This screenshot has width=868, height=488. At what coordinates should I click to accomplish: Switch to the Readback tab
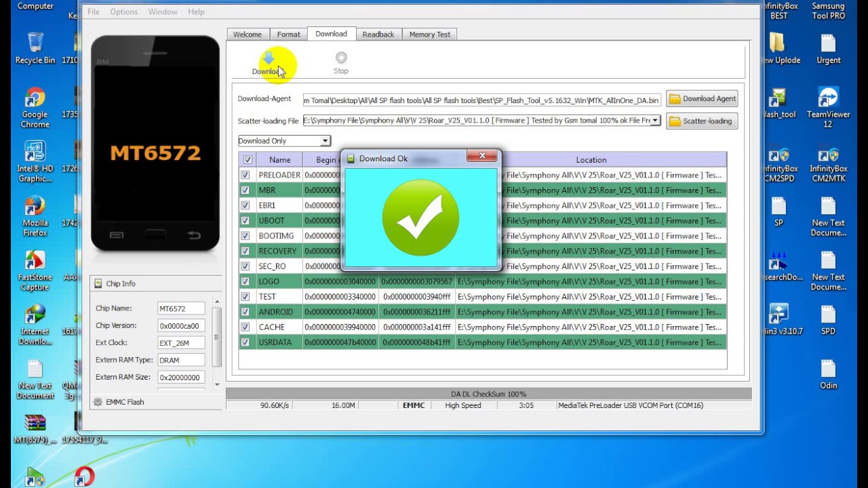coord(378,35)
